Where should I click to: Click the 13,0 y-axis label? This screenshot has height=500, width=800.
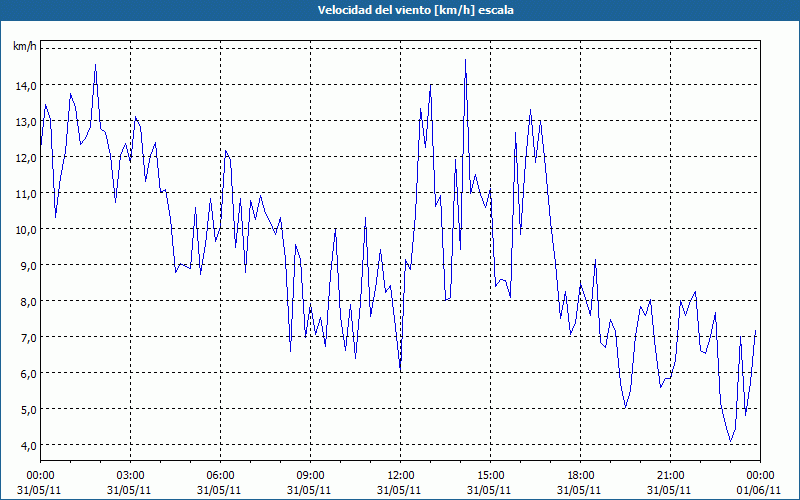[26, 122]
